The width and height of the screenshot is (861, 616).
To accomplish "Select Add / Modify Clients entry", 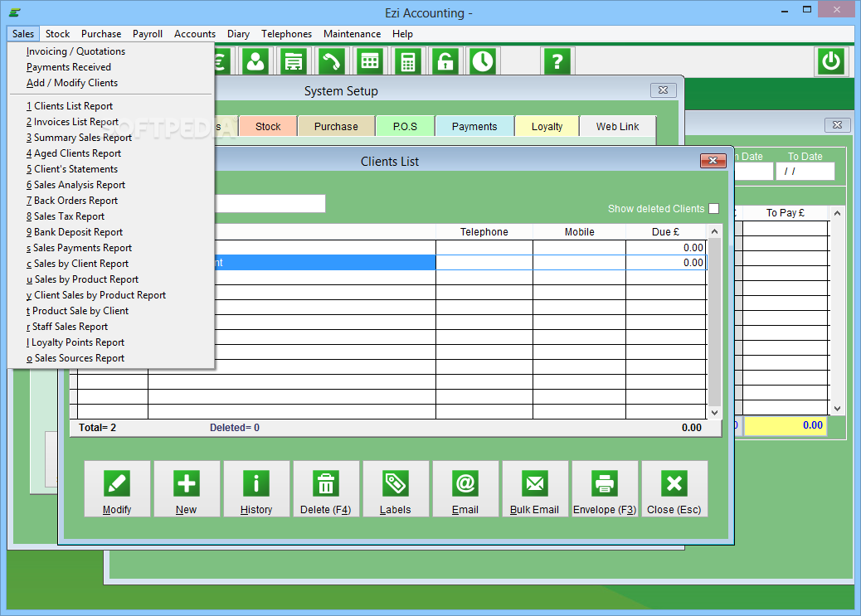I will tap(111, 83).
